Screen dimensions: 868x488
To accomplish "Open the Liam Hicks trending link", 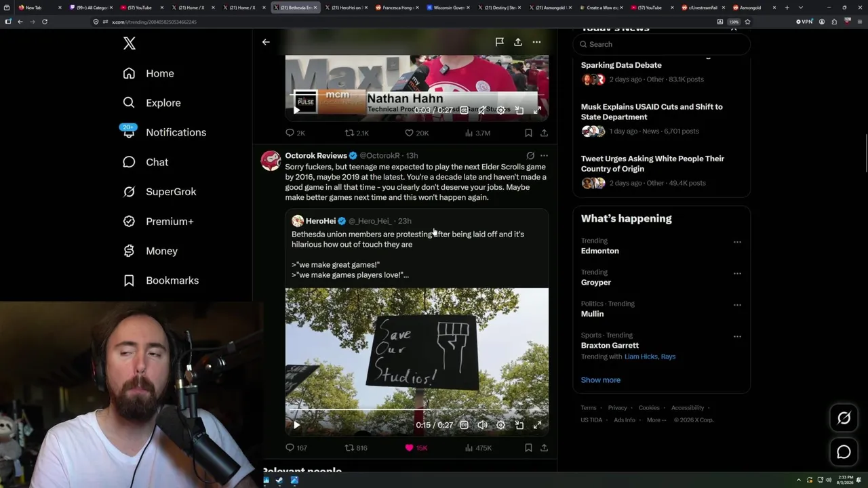I will click(641, 357).
